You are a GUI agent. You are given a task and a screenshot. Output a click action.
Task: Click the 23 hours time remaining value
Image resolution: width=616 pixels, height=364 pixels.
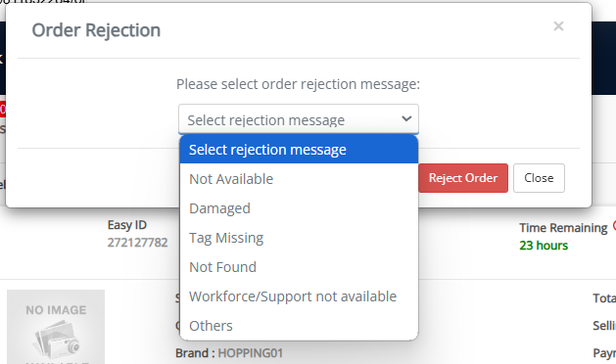(544, 246)
